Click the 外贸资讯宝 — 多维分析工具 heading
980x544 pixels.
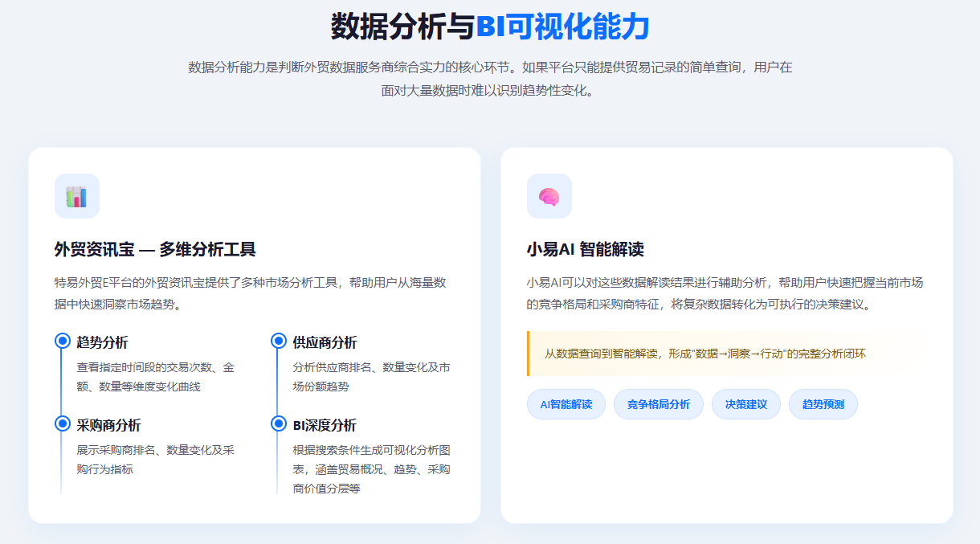(x=155, y=249)
